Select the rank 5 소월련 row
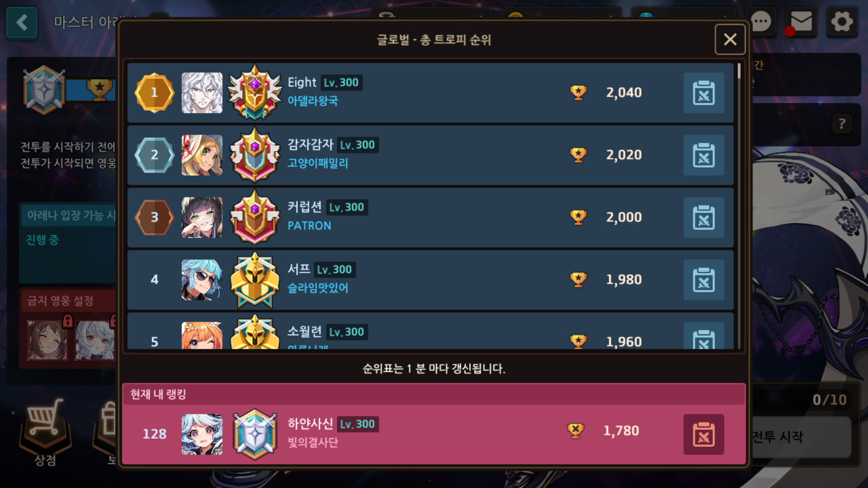 (430, 331)
